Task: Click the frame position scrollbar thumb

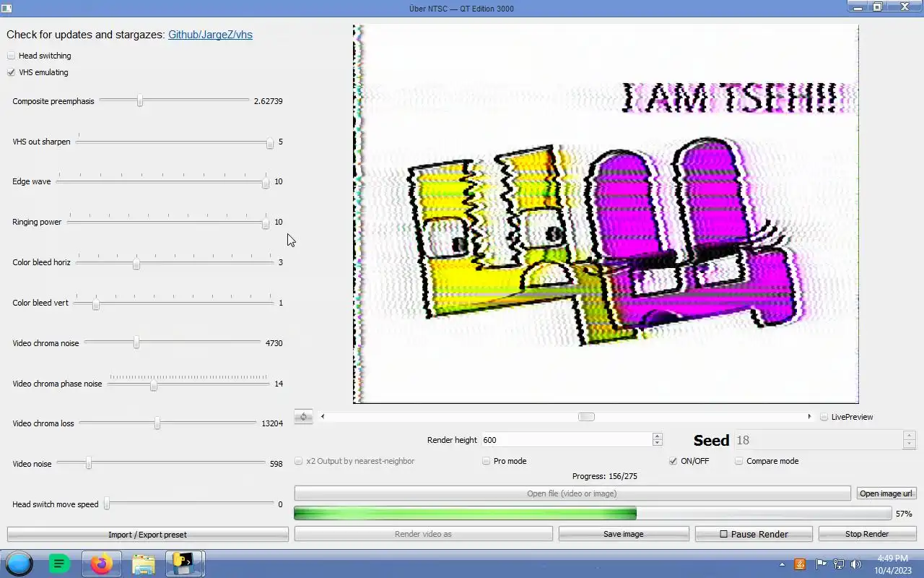Action: [x=586, y=417]
